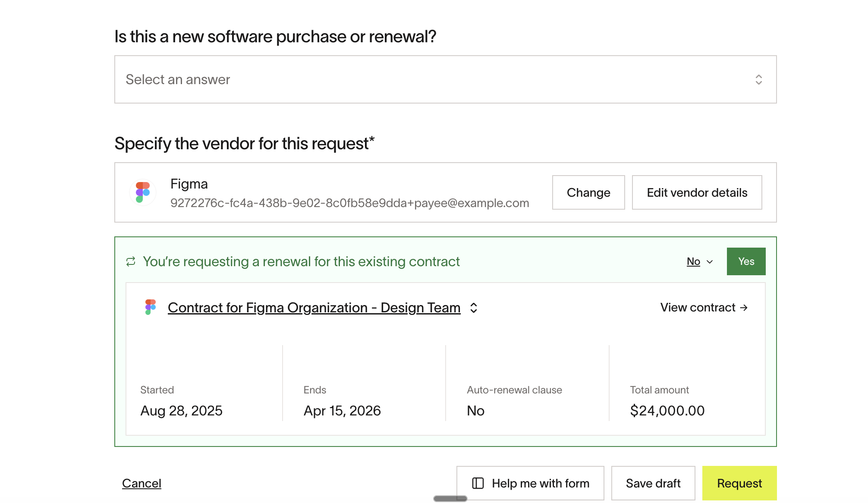This screenshot has height=503, width=868.
Task: Click the chevron next to No
Action: point(710,262)
